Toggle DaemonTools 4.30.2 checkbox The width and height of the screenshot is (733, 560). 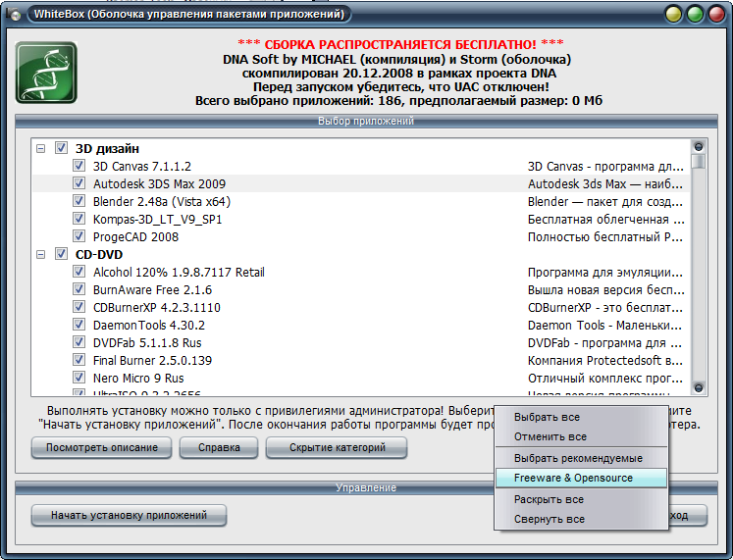79,325
